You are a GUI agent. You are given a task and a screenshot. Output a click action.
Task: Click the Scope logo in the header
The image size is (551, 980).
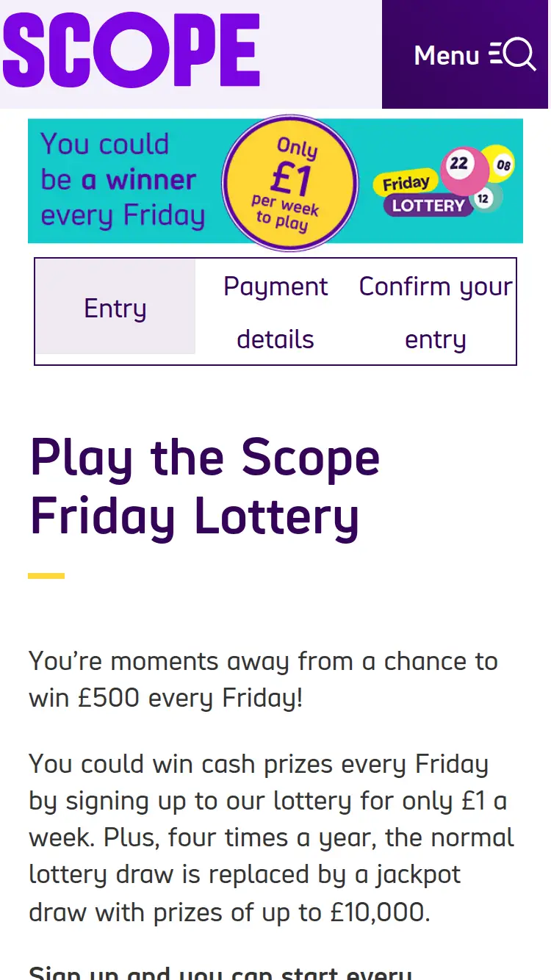point(131,53)
